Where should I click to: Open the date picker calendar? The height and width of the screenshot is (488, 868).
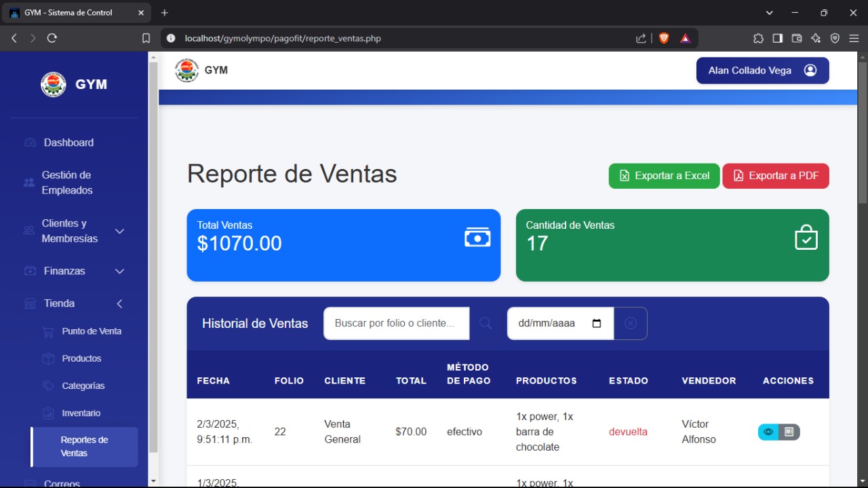(597, 323)
